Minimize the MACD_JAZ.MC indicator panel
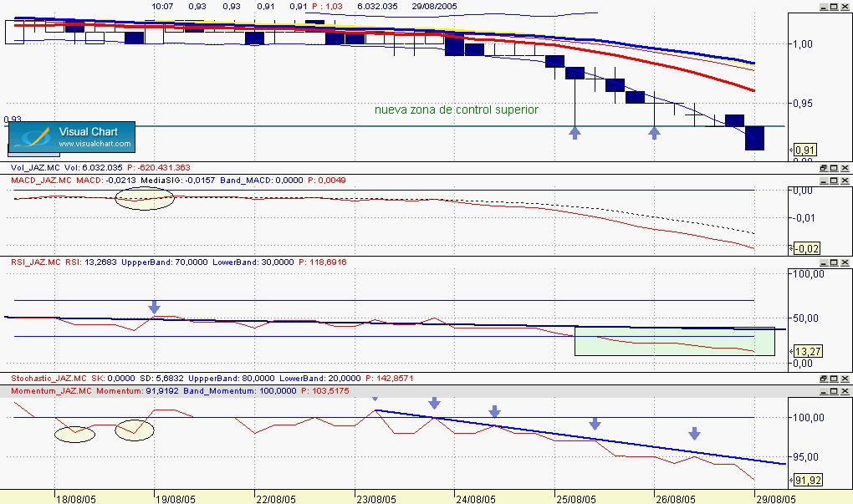The image size is (853, 504). [x=823, y=180]
